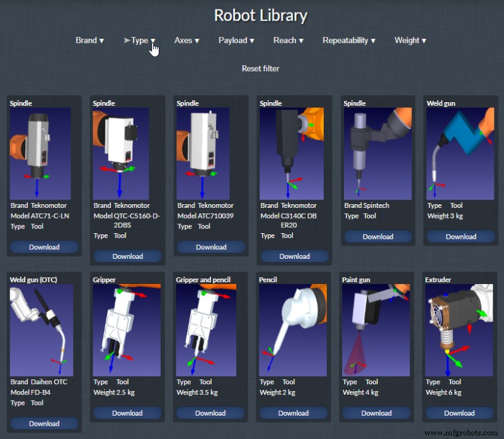Download the Pencil tool

pyautogui.click(x=294, y=413)
